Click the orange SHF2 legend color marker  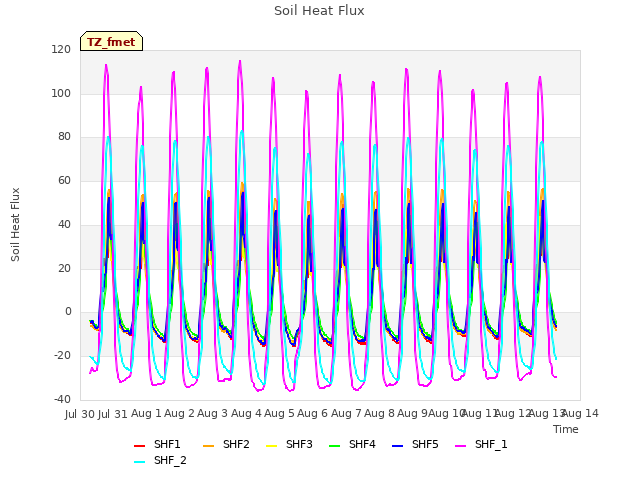[208, 446]
